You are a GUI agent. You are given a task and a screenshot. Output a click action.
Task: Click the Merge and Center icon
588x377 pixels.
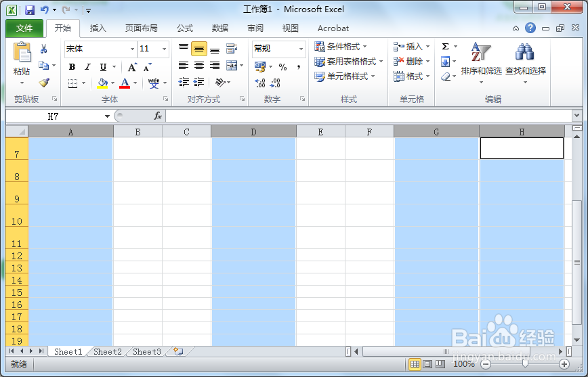click(x=232, y=66)
